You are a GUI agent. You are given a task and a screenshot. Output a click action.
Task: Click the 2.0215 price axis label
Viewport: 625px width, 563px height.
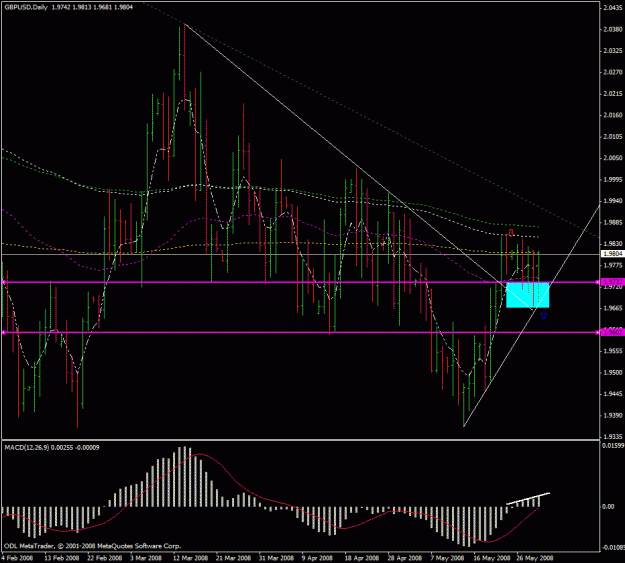tap(613, 94)
